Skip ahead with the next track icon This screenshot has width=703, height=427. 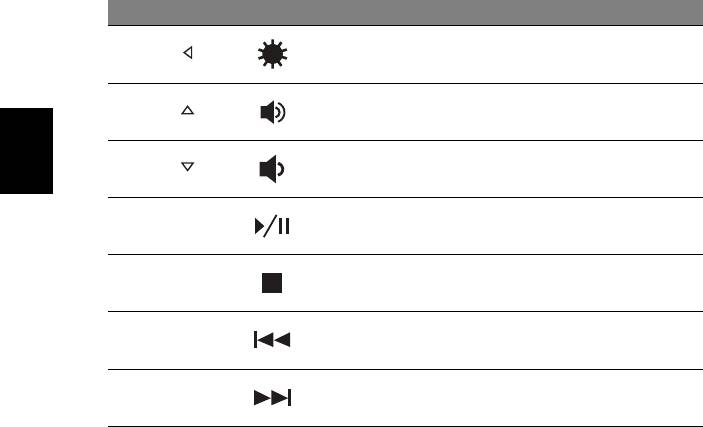tap(272, 398)
